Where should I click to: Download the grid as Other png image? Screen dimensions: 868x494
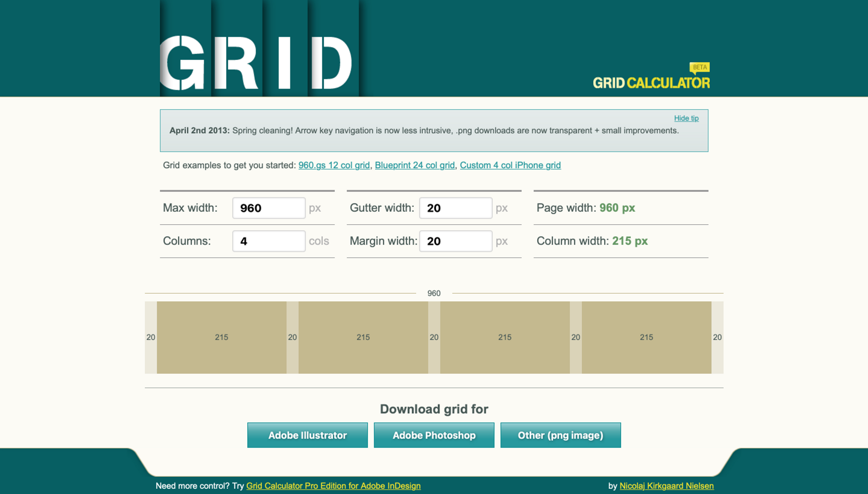tap(560, 435)
